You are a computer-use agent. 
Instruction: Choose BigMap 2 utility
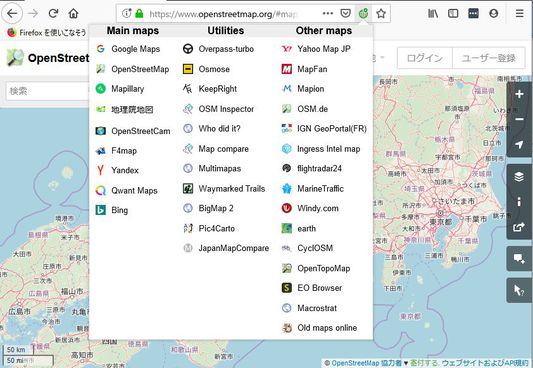click(208, 208)
